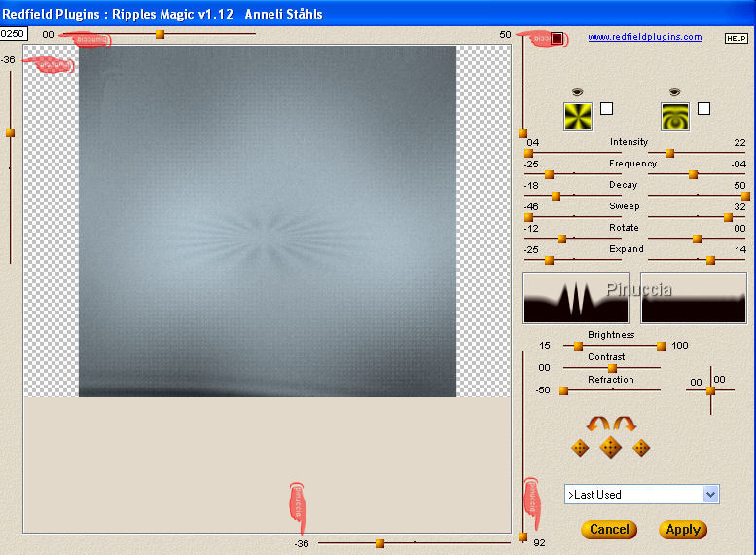Image resolution: width=756 pixels, height=555 pixels.
Task: Click the large middle dice icon
Action: tap(610, 447)
